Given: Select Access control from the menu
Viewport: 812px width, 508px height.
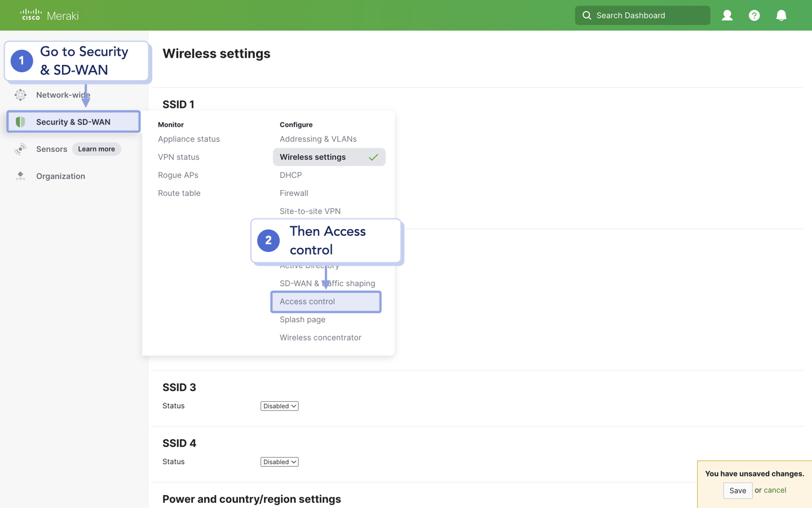Looking at the screenshot, I should tap(307, 301).
